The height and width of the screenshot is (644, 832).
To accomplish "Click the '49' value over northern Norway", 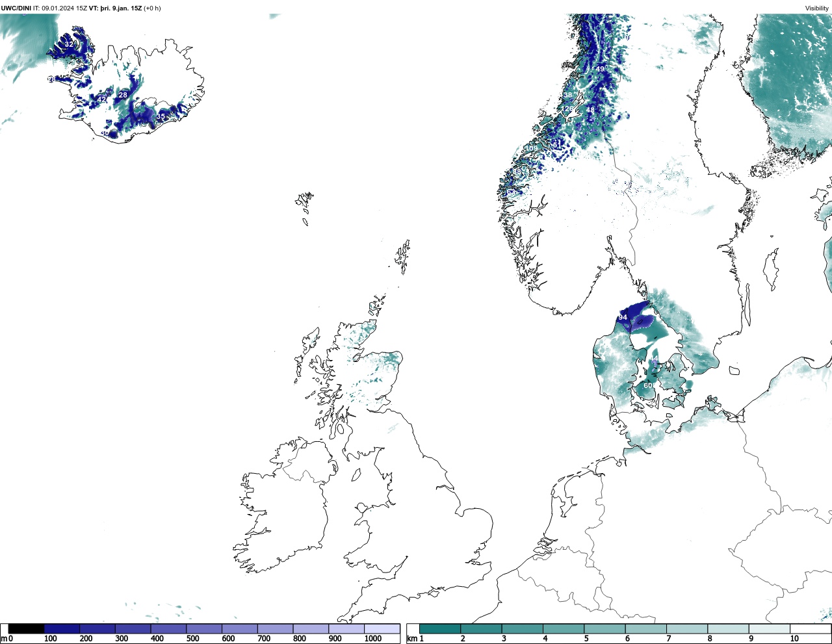I will (x=600, y=69).
